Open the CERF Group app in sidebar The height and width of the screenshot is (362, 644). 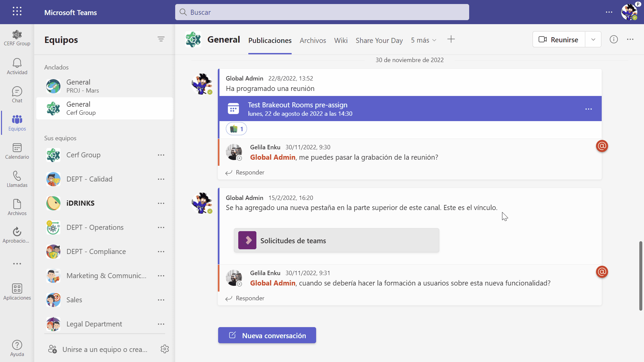[x=17, y=38]
